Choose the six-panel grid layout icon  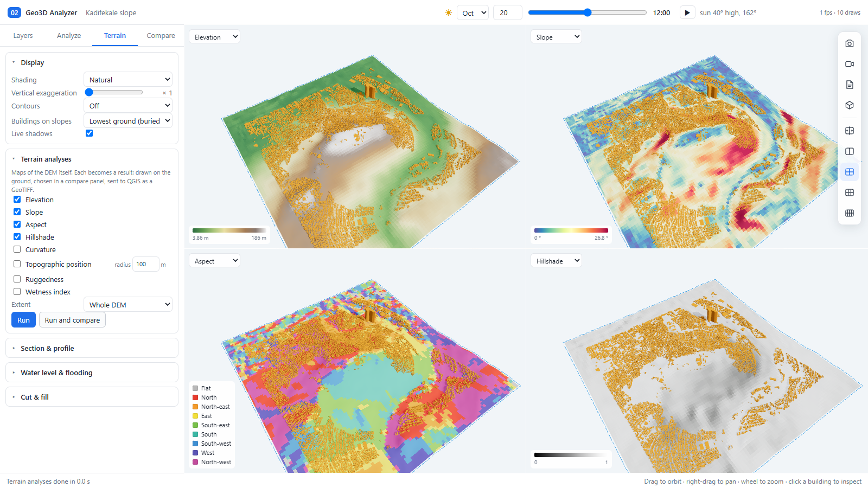[850, 192]
